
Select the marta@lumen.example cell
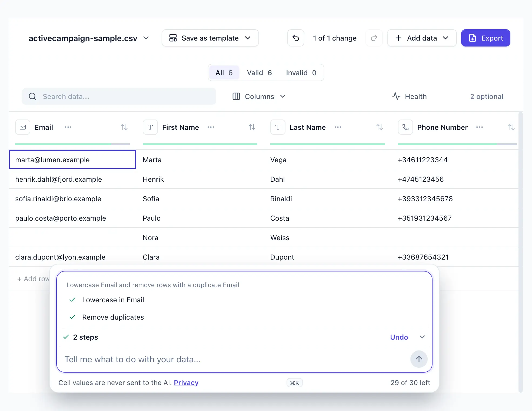pyautogui.click(x=72, y=160)
